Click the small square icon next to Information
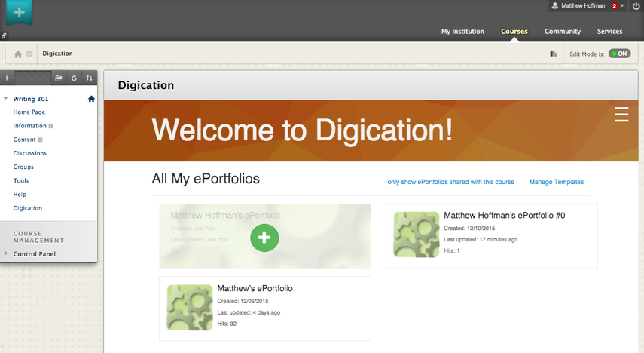The height and width of the screenshot is (353, 644). click(51, 126)
